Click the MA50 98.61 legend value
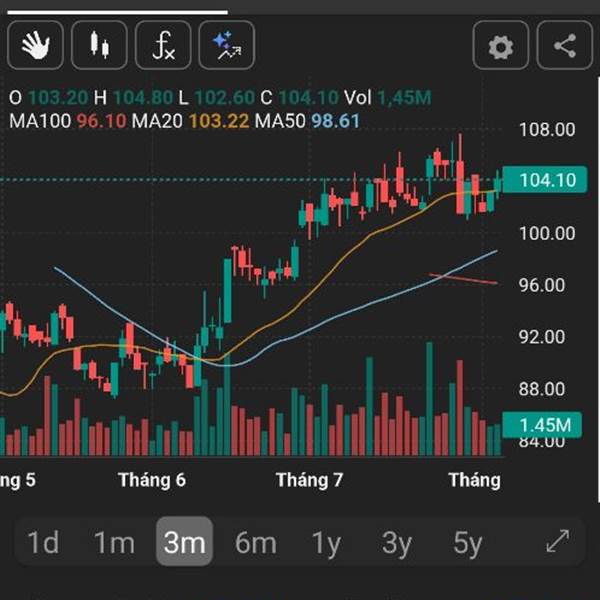The height and width of the screenshot is (600, 600). pos(307,121)
